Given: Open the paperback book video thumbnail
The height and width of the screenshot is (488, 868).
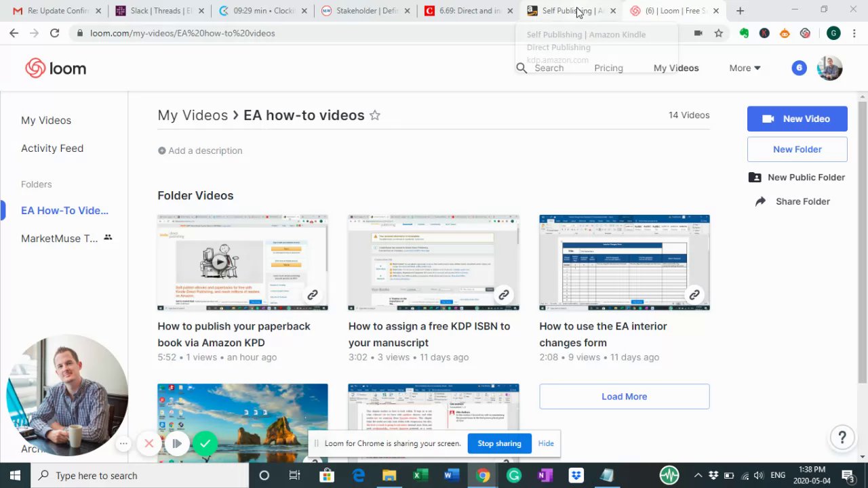Looking at the screenshot, I should click(243, 262).
